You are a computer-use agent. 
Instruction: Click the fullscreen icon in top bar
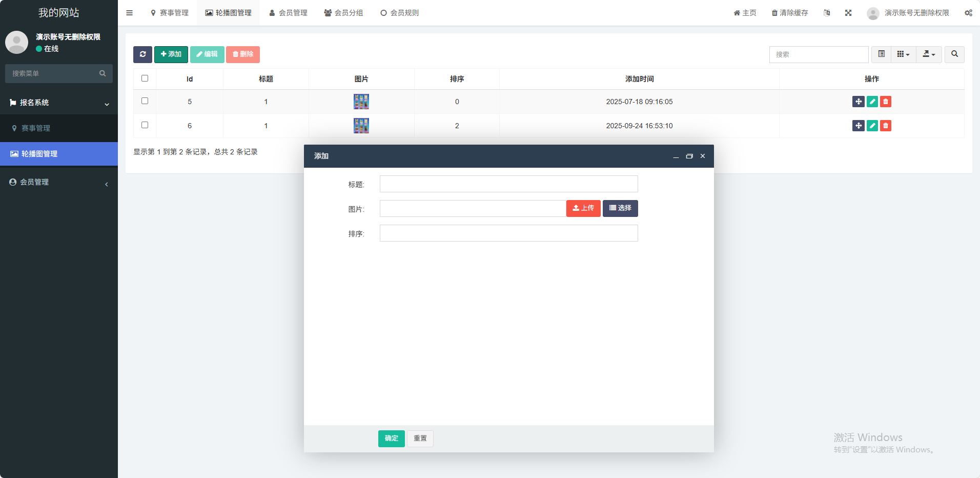pos(848,13)
